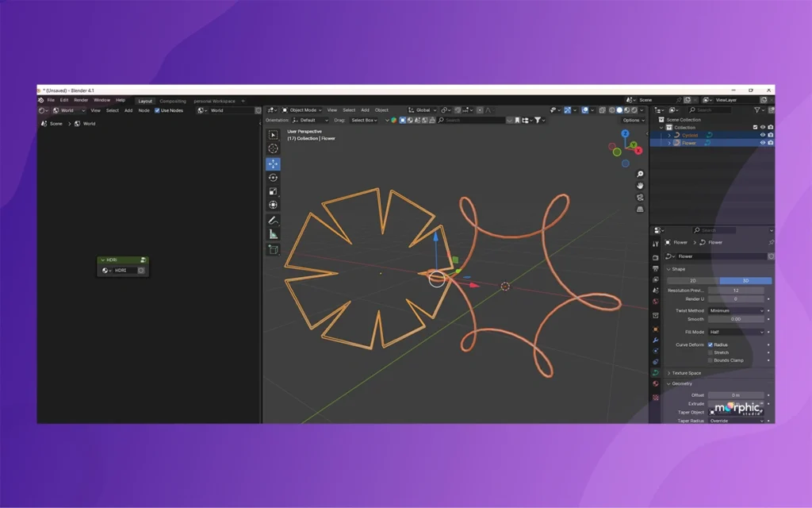Click the Resolution Preview value field
The image size is (812, 508).
coord(736,291)
